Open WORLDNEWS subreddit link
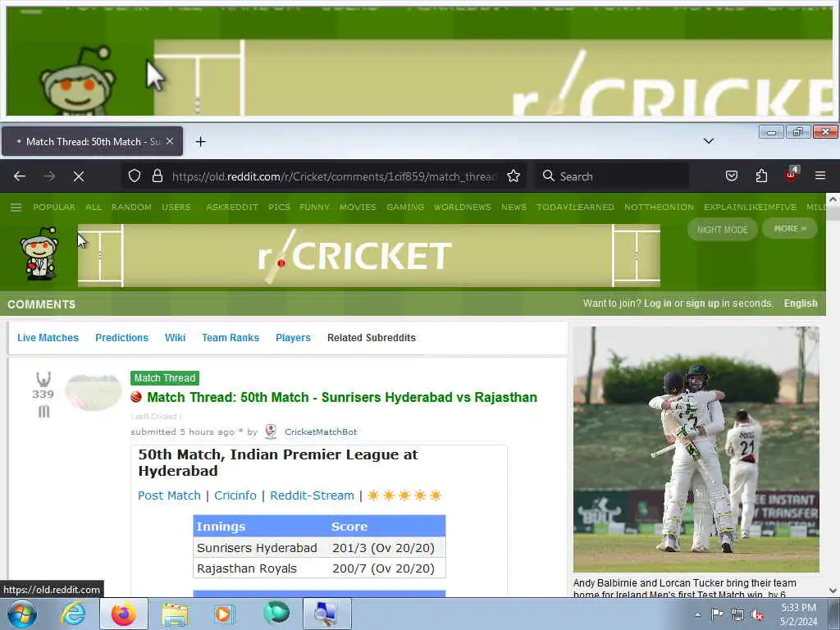Viewport: 840px width, 630px height. [463, 208]
